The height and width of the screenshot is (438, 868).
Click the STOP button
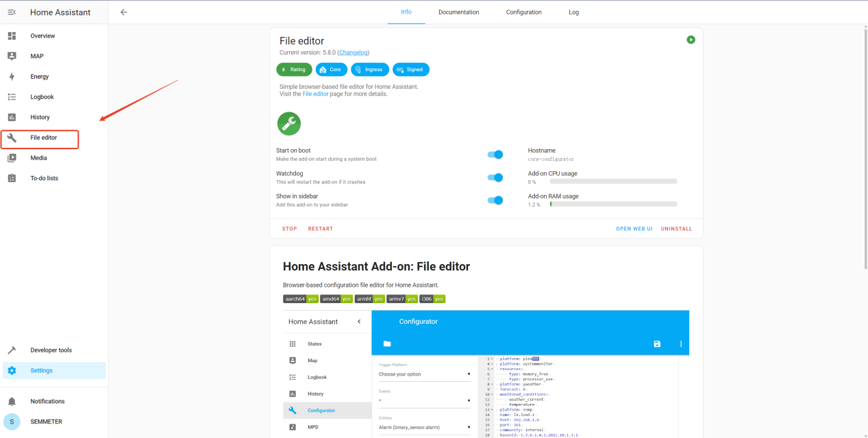pyautogui.click(x=290, y=229)
